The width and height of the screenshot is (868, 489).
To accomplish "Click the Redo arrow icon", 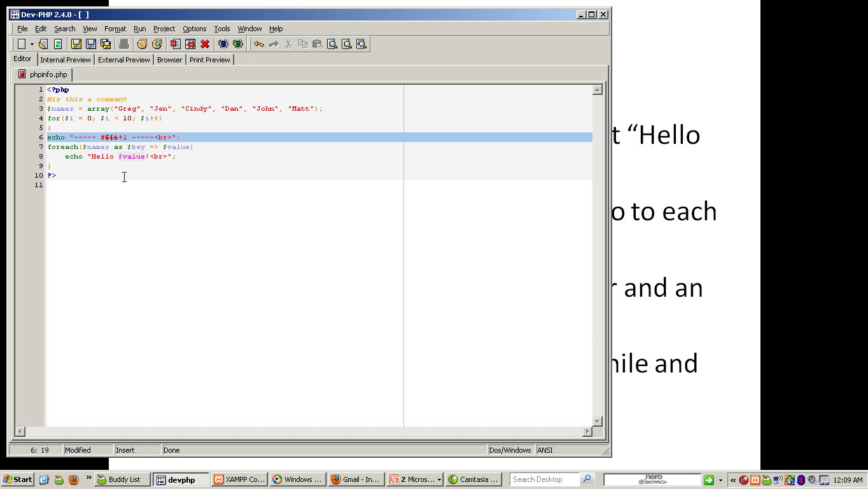I will coord(274,44).
